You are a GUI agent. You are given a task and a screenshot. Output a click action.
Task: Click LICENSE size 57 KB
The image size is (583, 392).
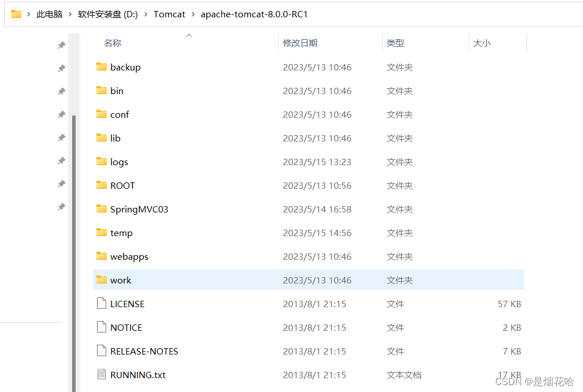pos(509,304)
